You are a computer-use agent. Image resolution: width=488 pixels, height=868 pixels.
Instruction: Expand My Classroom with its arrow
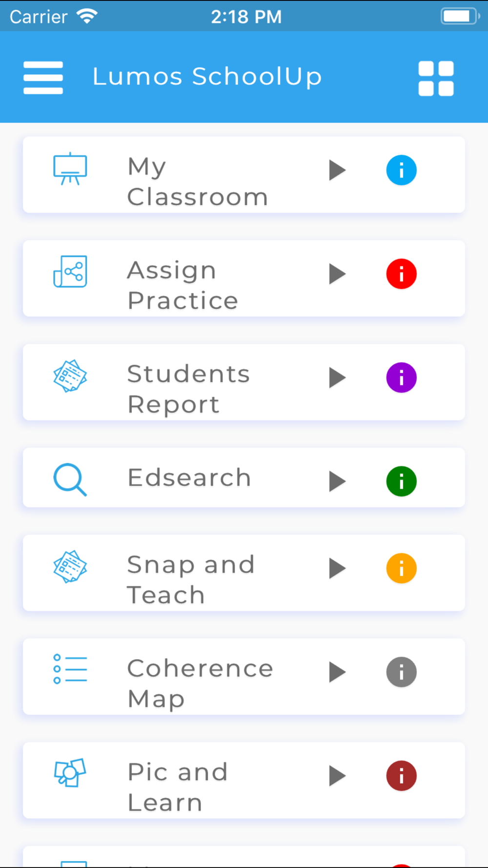(337, 170)
